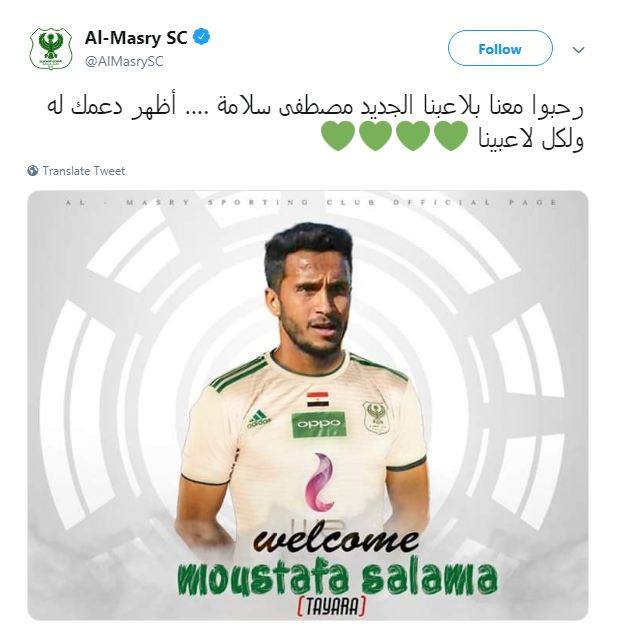Click the green Moustafa Salama name text
Viewport: 618px width, 638px height.
337,578
